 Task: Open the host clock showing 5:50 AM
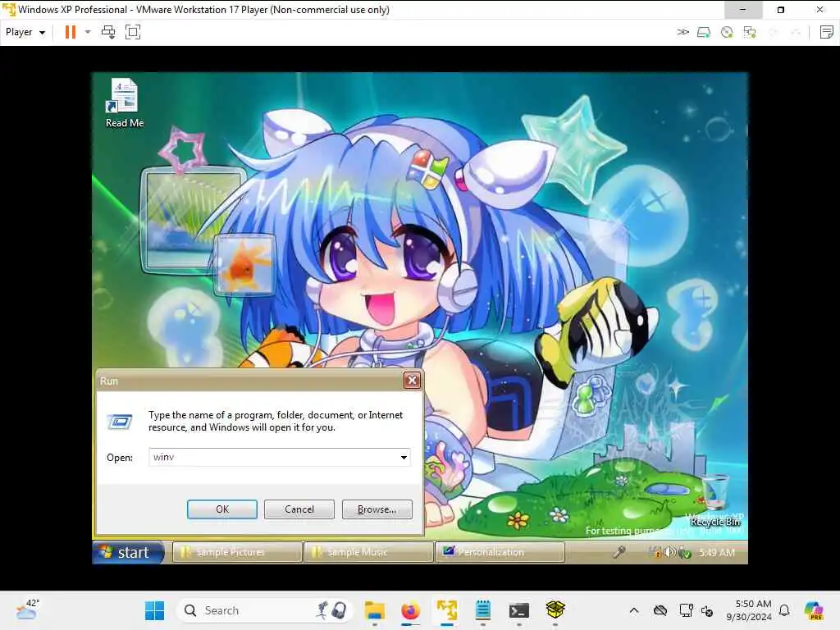[x=749, y=610]
